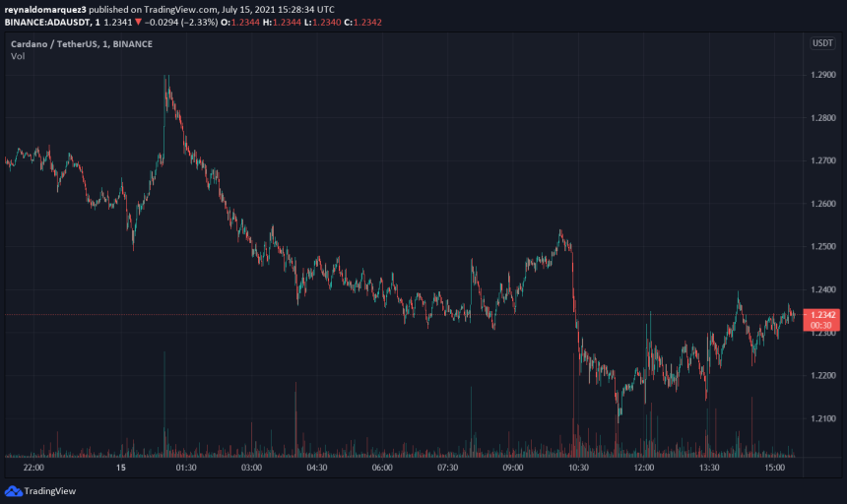847x504 pixels.
Task: Click the 22:00 time axis label
Action: (x=33, y=468)
